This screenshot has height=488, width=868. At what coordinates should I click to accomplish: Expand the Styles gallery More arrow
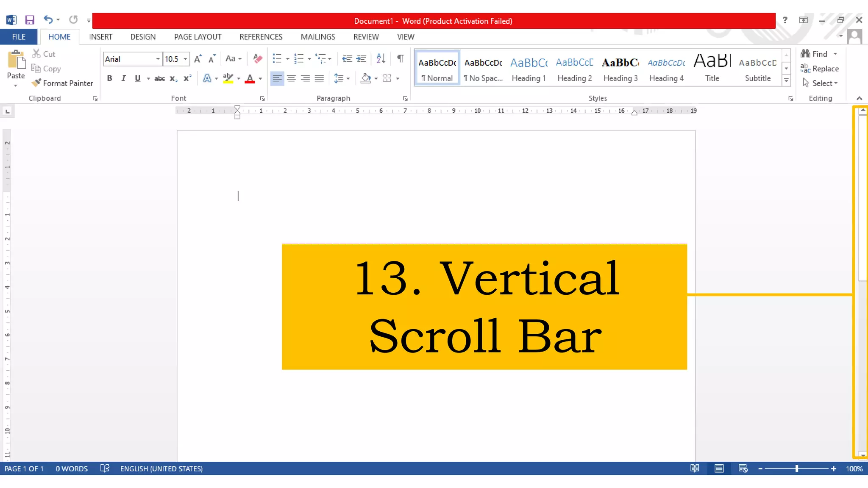tap(786, 80)
